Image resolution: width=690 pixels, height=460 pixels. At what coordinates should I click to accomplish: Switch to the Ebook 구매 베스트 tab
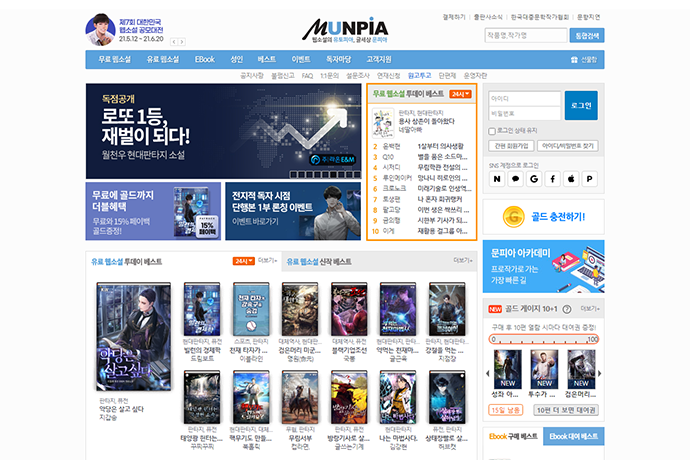click(513, 436)
